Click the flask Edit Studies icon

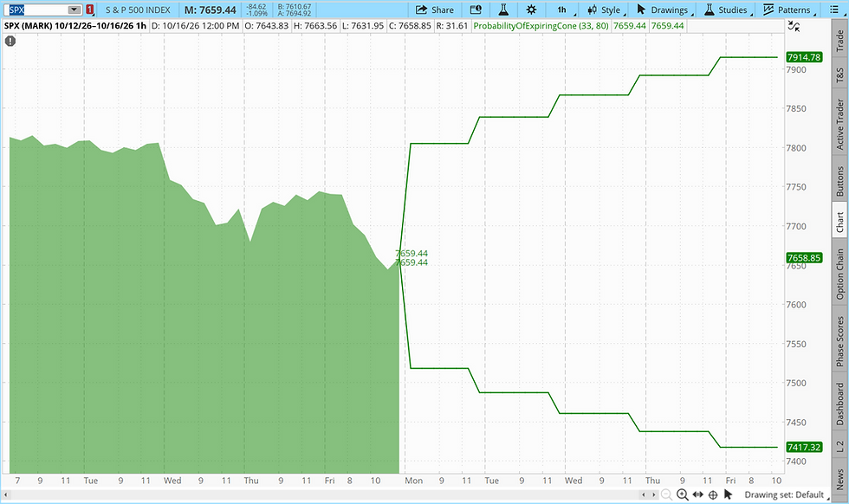[x=503, y=10]
